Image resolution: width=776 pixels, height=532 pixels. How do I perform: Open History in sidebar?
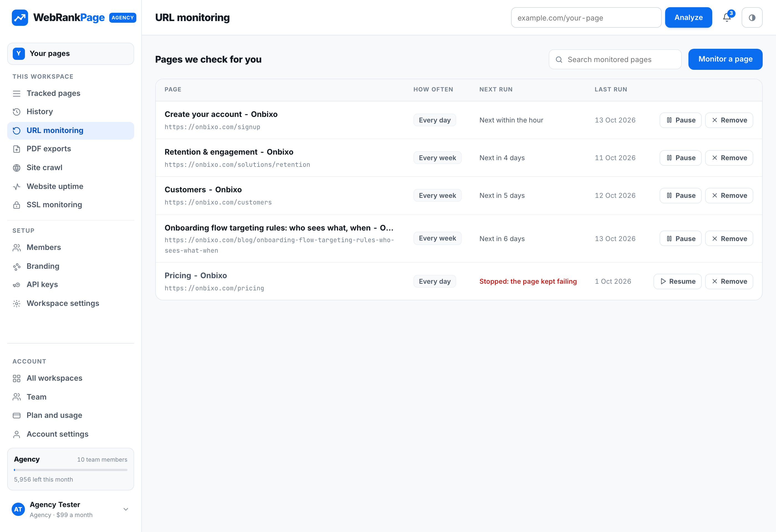(70, 111)
